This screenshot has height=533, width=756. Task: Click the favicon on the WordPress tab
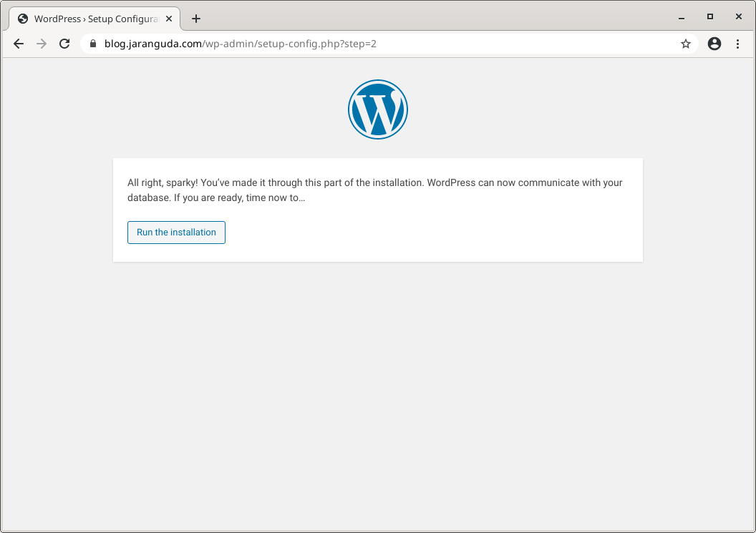tap(21, 19)
